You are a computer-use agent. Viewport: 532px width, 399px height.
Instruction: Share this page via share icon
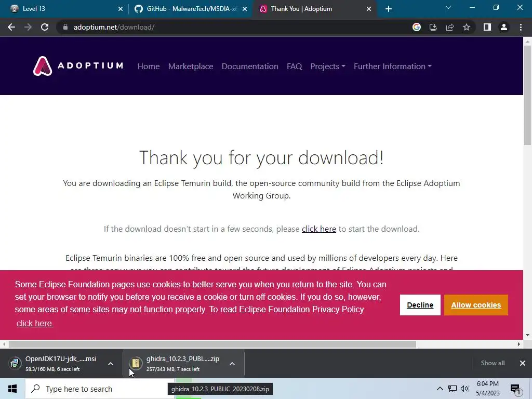pos(450,27)
